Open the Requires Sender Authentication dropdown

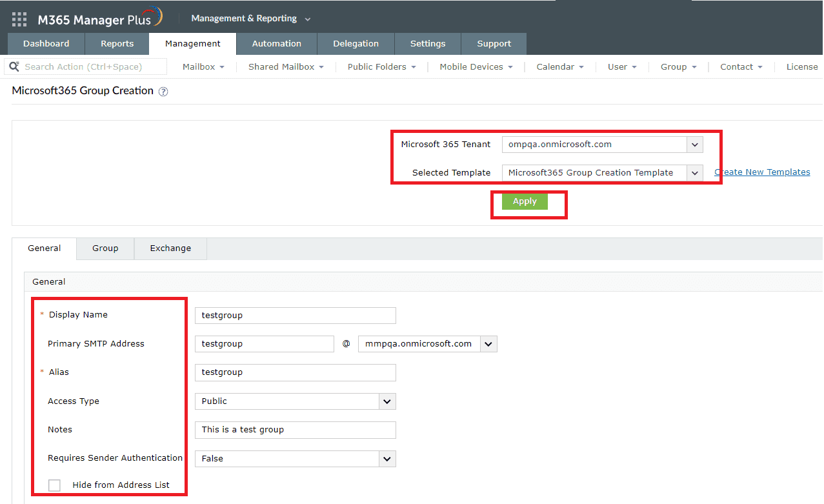386,458
